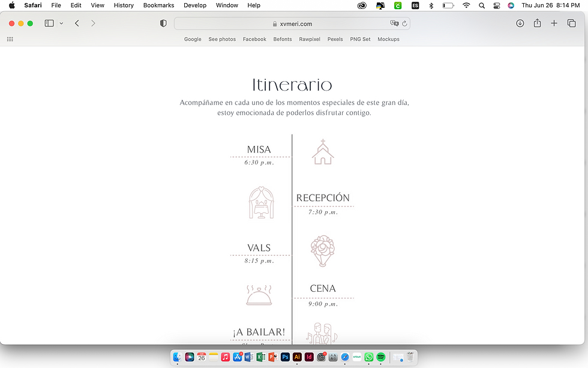588x368 pixels.
Task: Click the MISA label
Action: click(259, 149)
